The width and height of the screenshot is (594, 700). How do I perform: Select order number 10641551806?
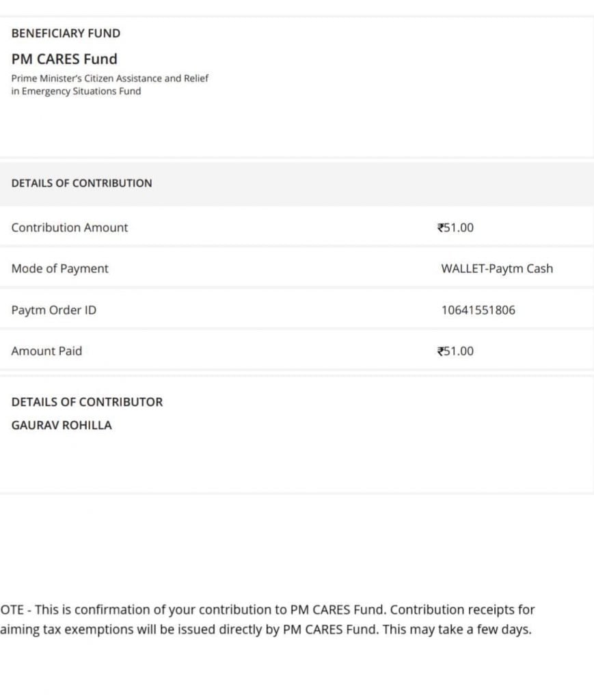click(478, 310)
